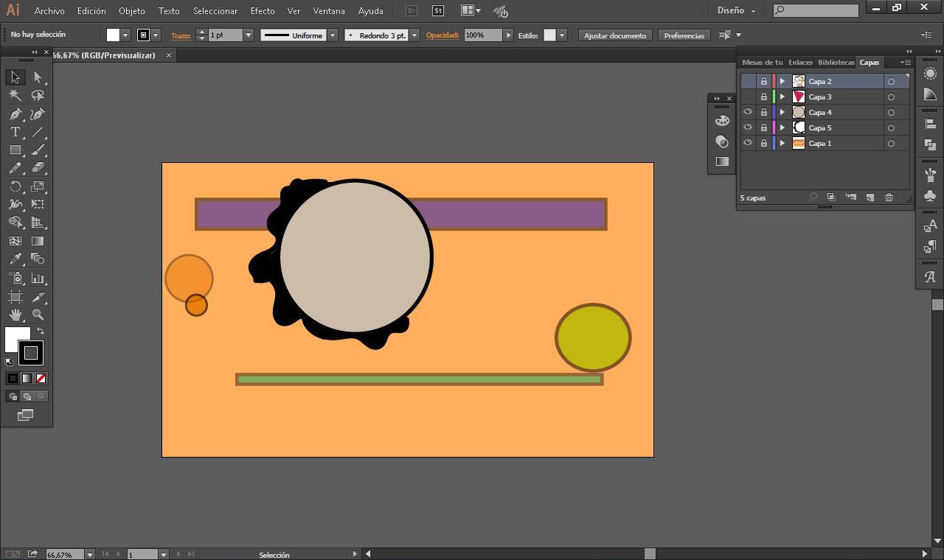
Task: Pick the Magic Wand tool
Action: (x=15, y=96)
